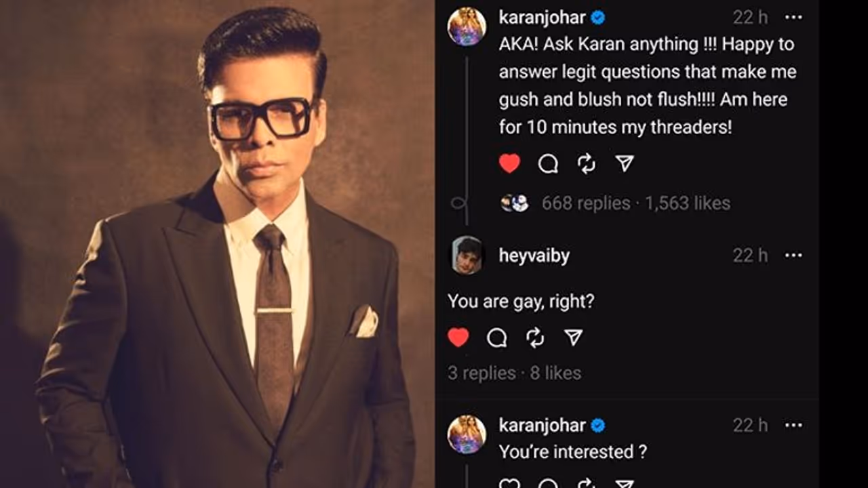This screenshot has height=488, width=868.
Task: Repost heyvaiby's question comment
Action: click(535, 338)
